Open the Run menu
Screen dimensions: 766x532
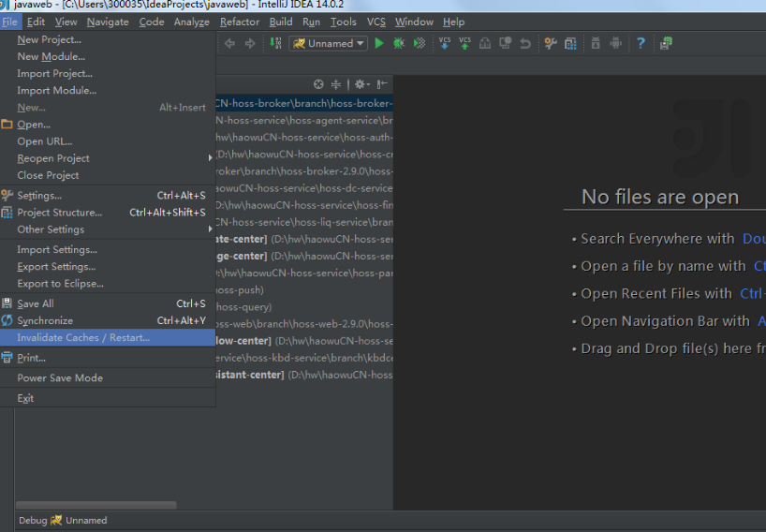311,22
